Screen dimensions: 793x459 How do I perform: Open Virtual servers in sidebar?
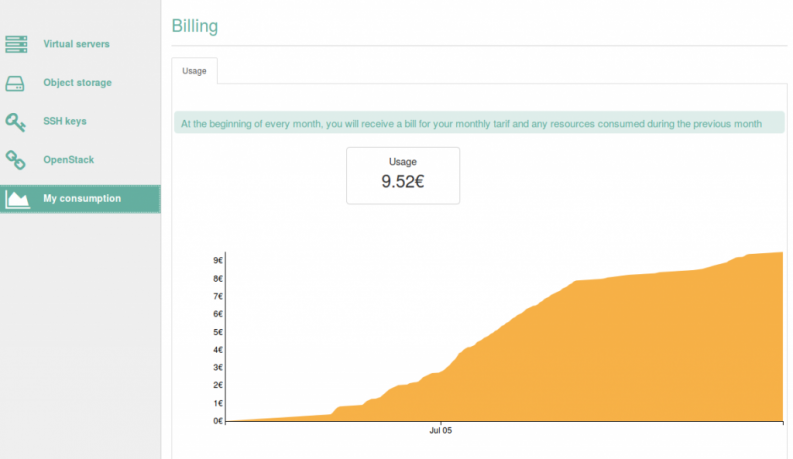click(x=76, y=44)
